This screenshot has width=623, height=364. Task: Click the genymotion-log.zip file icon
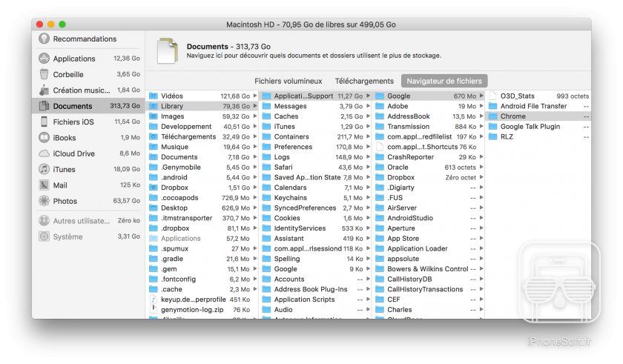pos(154,310)
